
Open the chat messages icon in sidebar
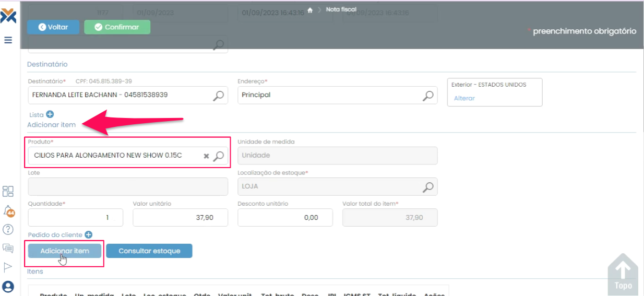point(8,248)
